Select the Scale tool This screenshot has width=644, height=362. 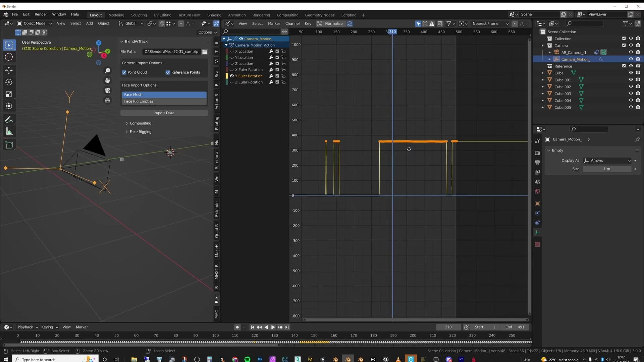tap(9, 94)
